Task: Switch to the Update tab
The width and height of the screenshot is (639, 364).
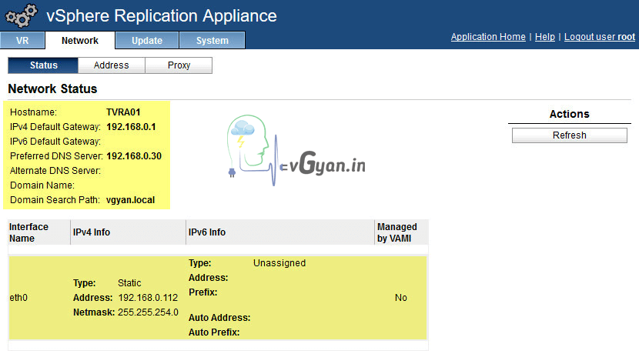Action: (x=146, y=41)
